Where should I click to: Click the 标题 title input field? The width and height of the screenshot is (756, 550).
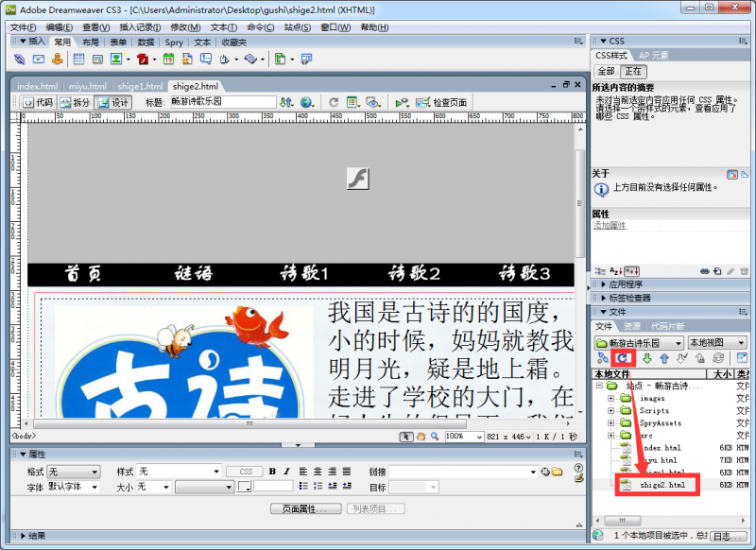coord(223,102)
